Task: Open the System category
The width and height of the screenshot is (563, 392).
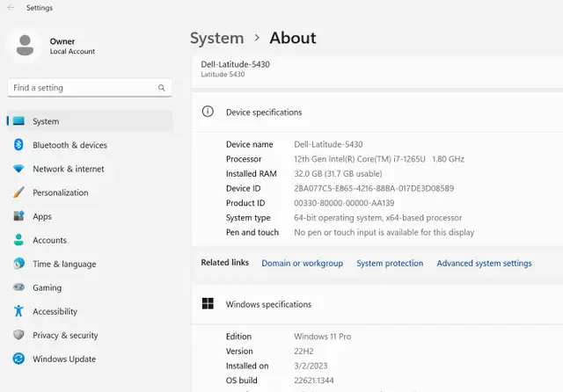Action: 90,121
